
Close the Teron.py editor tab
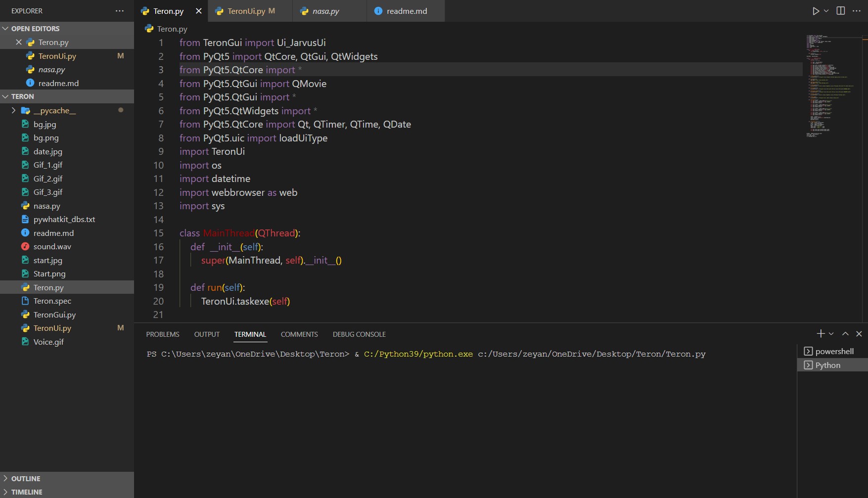199,11
